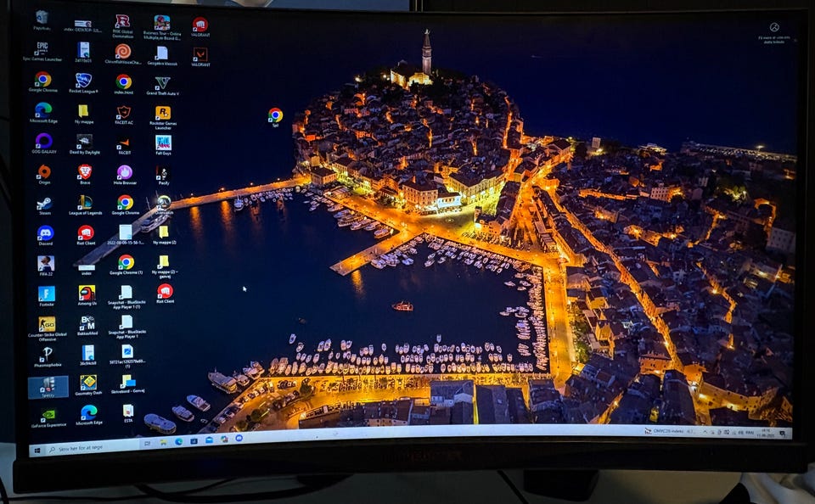The width and height of the screenshot is (815, 504).
Task: Open Snapchat BlueStacks App Player 1 (1) file
Action: [126, 297]
